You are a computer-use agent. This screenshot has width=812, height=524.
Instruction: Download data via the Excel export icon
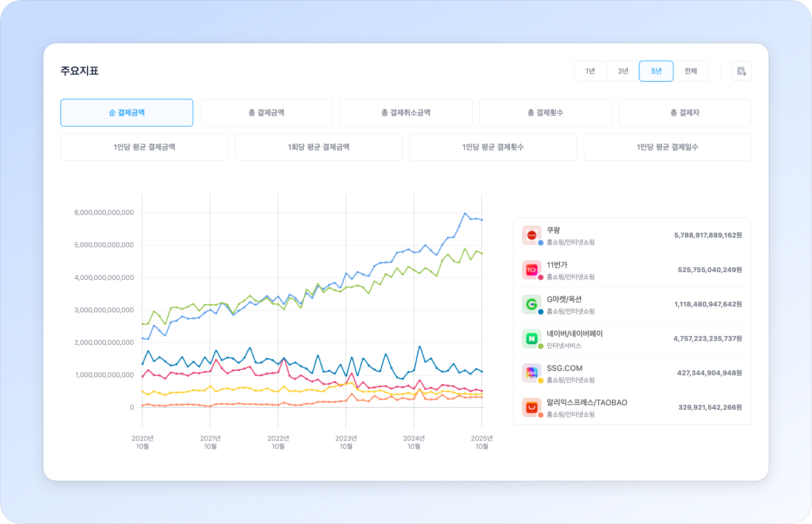tap(741, 71)
